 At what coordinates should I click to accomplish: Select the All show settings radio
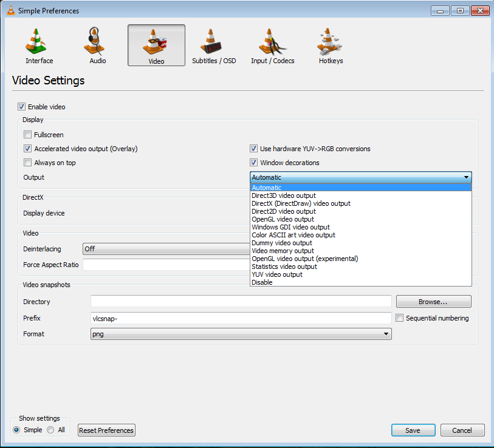(50, 430)
